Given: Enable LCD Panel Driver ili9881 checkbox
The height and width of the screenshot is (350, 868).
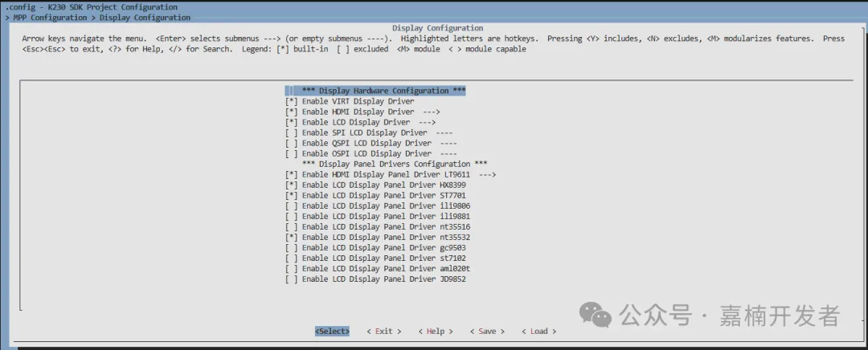Looking at the screenshot, I should click(292, 217).
